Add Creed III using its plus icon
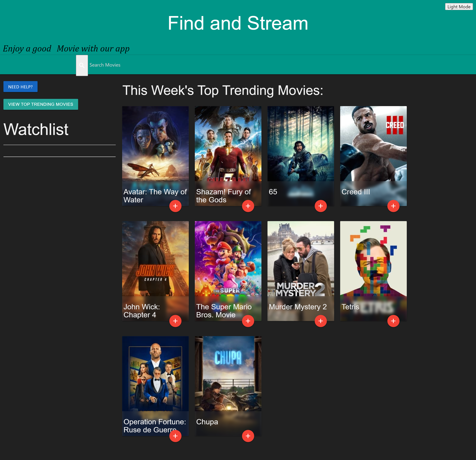 click(393, 206)
